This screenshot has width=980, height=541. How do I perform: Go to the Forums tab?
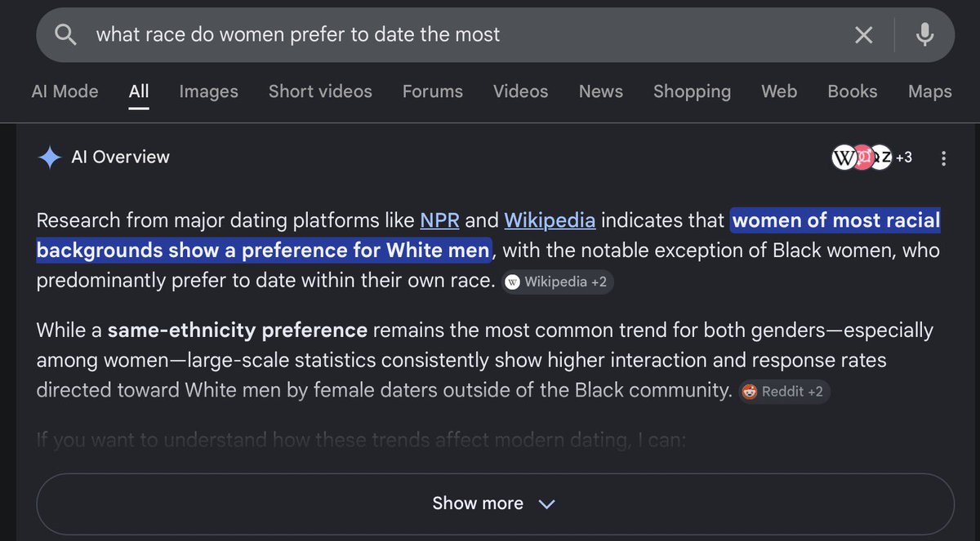click(433, 91)
